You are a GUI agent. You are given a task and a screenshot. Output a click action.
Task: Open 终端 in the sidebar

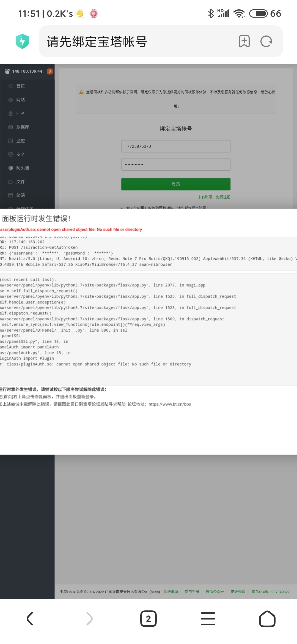coord(21,195)
